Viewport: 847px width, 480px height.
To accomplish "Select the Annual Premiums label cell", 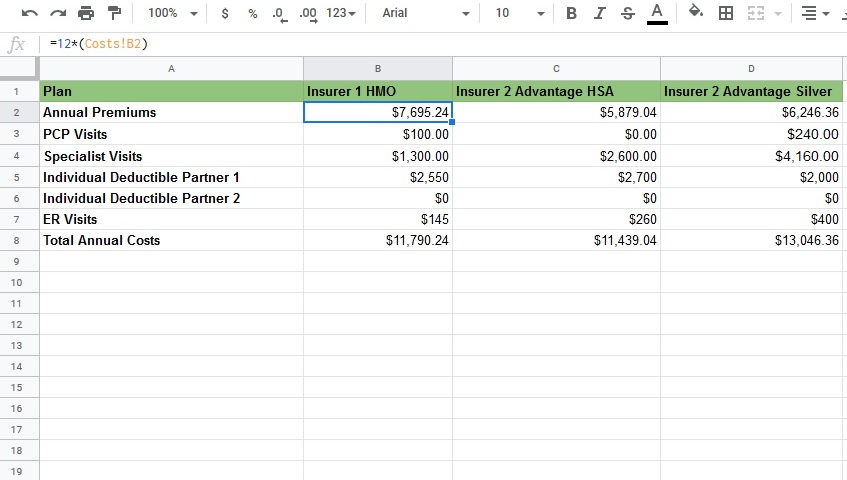I will pos(171,112).
